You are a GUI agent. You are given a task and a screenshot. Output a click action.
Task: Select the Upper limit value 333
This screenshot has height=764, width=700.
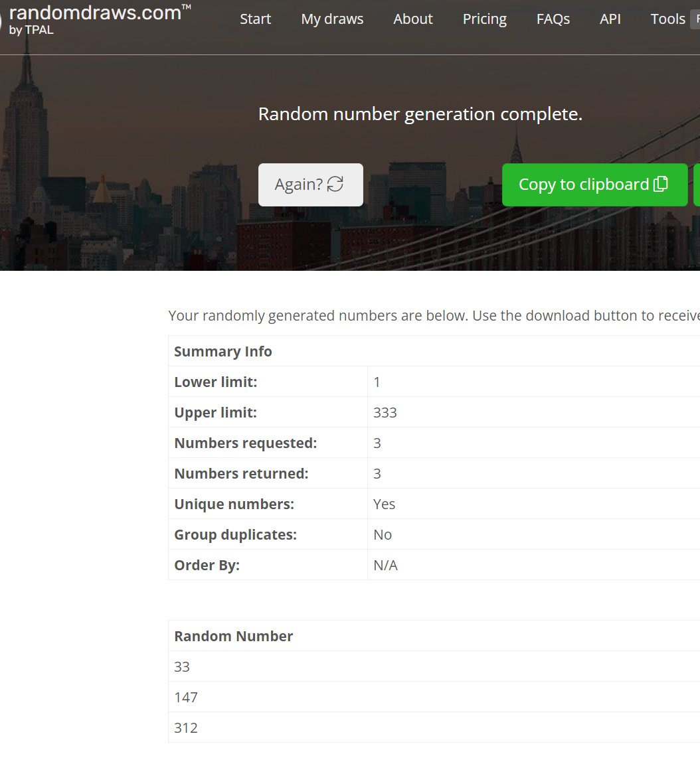click(x=385, y=413)
